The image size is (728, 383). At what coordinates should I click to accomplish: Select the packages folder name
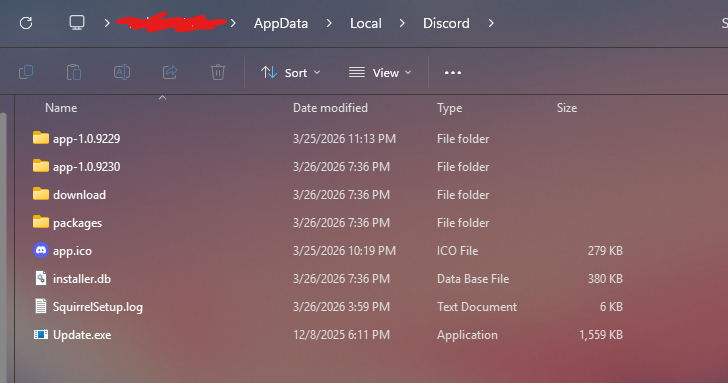[x=78, y=223]
